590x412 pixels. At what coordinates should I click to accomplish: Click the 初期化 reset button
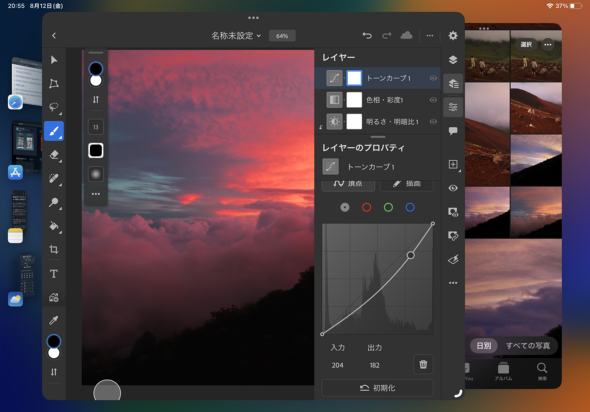tap(377, 388)
